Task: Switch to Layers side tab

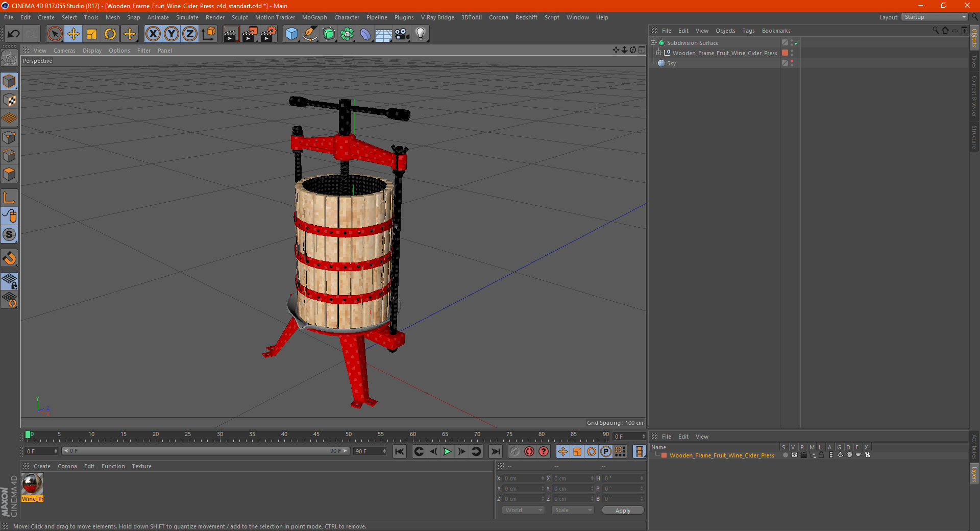Action: 974,474
